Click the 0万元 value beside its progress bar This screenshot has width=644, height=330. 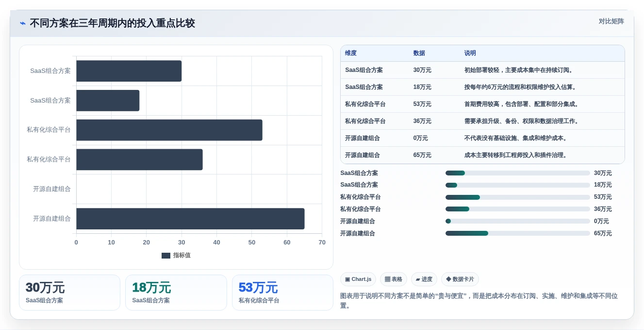coord(601,221)
